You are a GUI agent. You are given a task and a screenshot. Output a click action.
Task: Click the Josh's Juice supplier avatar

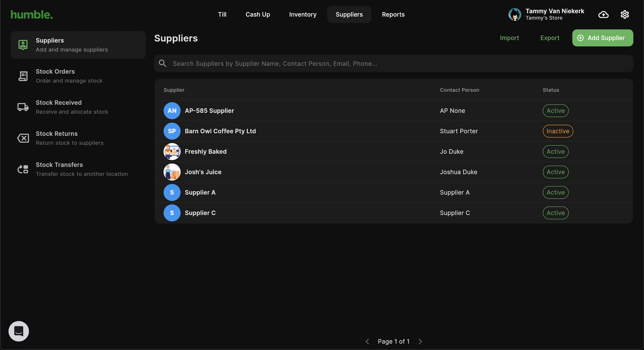click(172, 172)
